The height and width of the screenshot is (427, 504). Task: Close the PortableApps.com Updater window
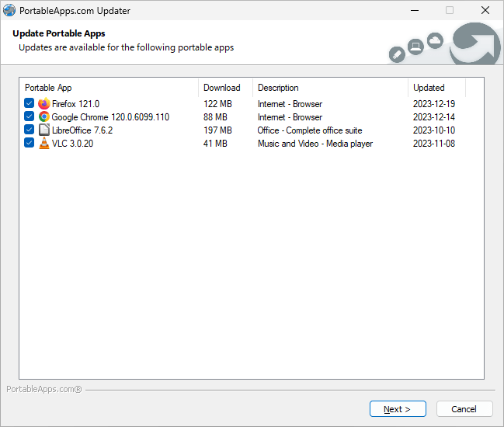click(x=485, y=10)
